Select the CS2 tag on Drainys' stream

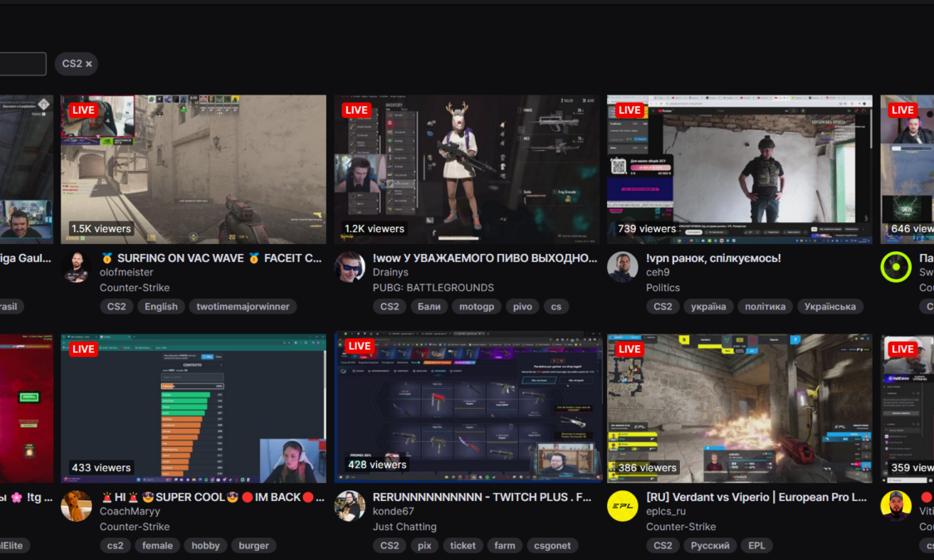point(389,306)
